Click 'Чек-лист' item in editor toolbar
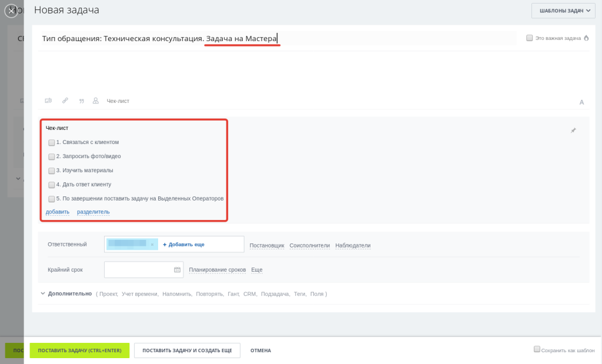This screenshot has height=364, width=602. pos(118,101)
